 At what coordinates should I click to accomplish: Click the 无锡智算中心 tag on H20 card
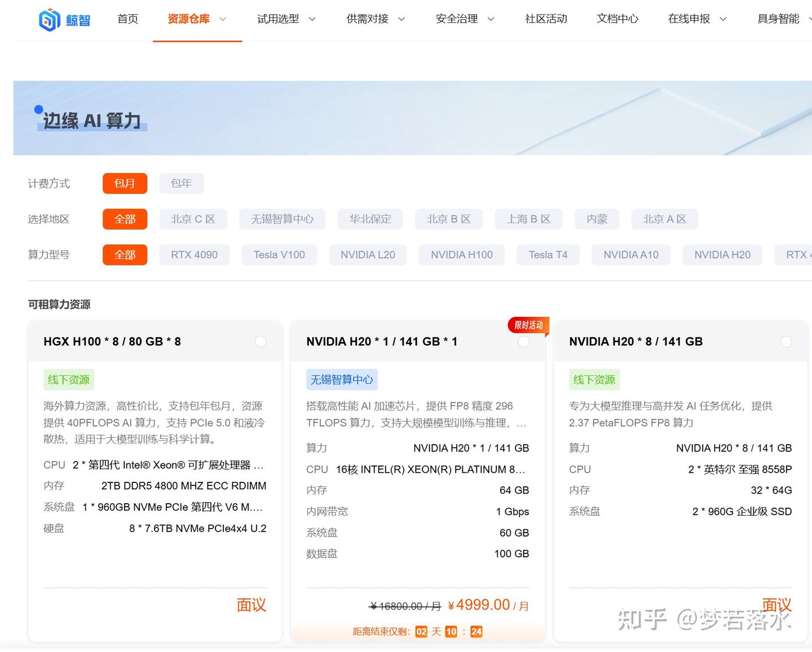[x=342, y=380]
